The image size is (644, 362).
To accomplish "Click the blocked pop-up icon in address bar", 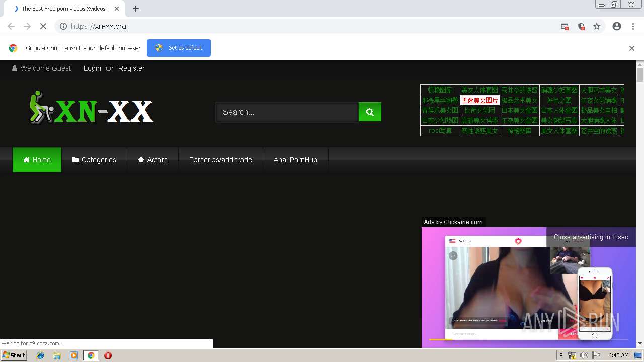I will tap(565, 26).
